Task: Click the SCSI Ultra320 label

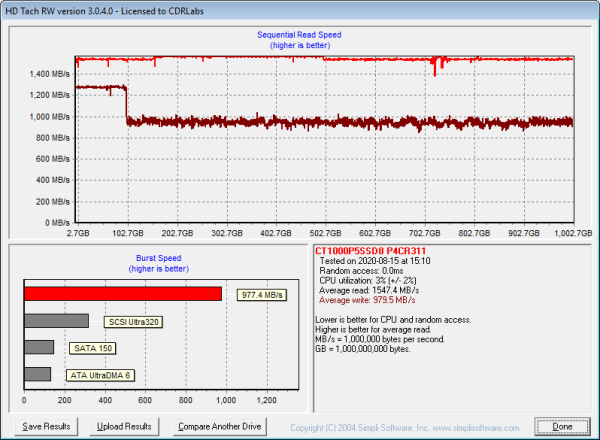Action: tap(133, 322)
